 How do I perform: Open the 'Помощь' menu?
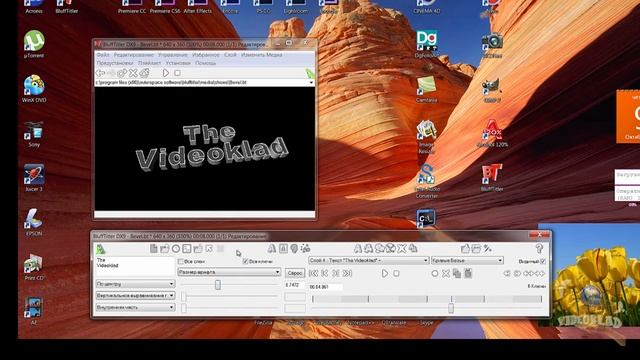pyautogui.click(x=205, y=63)
